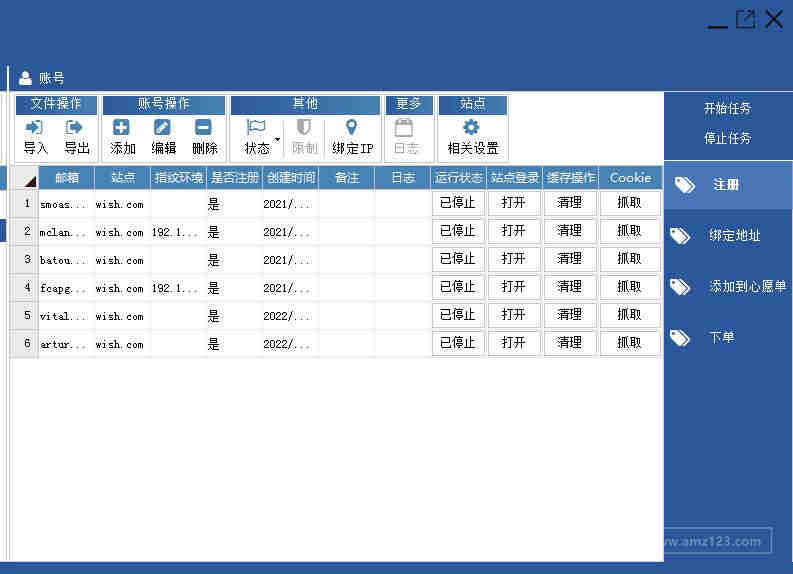Click 打开 button in row 3 (batou)
This screenshot has width=793, height=574.
(514, 259)
